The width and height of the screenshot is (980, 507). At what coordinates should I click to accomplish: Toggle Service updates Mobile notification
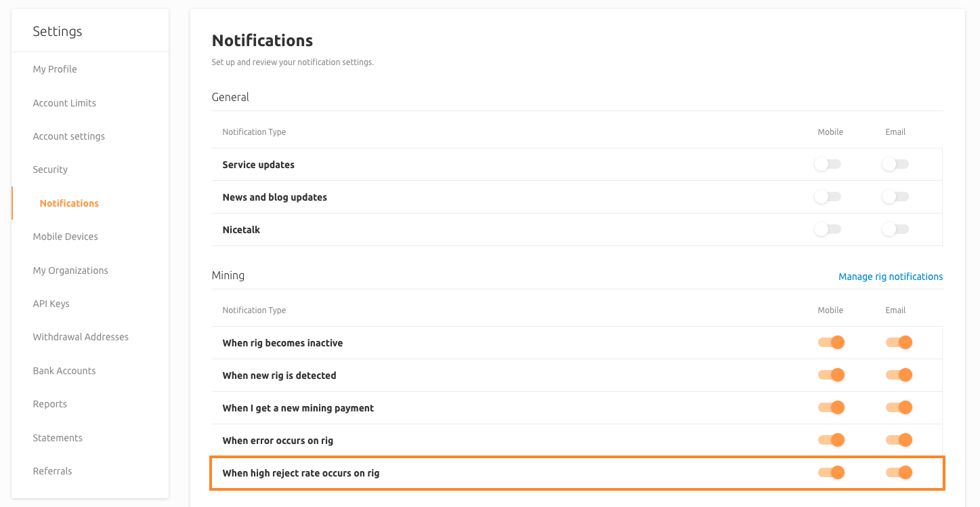(828, 165)
